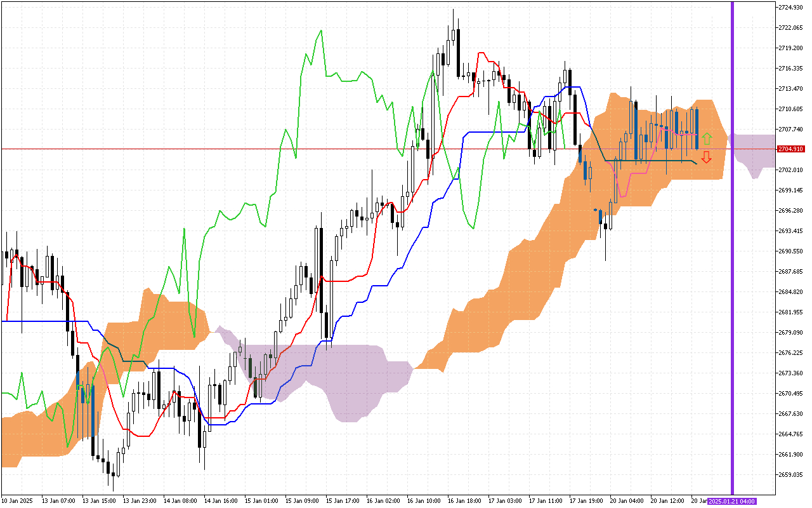
Task: Click the 2684.820 price axis label
Action: click(791, 292)
